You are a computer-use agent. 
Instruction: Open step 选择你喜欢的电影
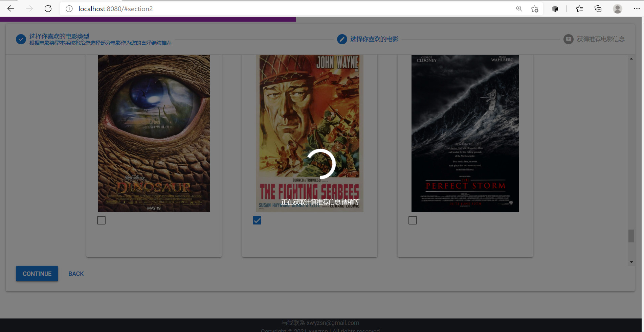(x=374, y=39)
